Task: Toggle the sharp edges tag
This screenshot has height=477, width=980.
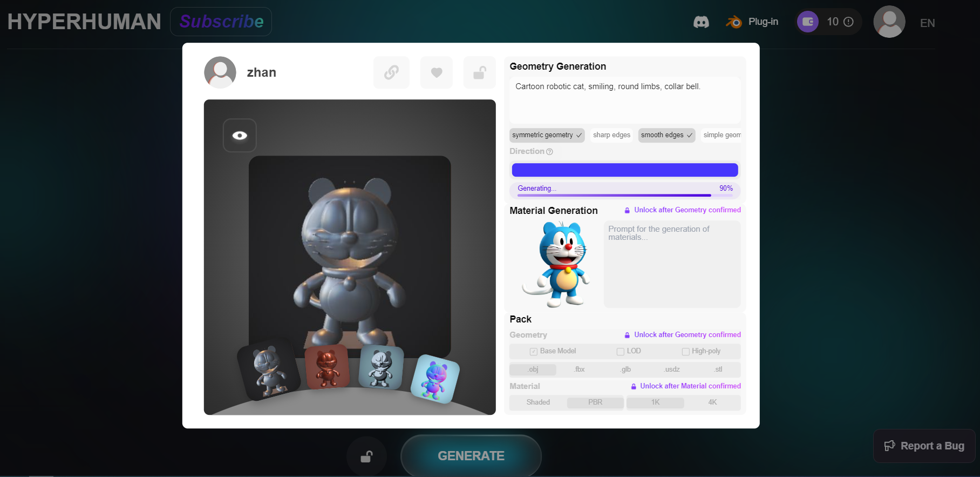Action: [x=611, y=135]
